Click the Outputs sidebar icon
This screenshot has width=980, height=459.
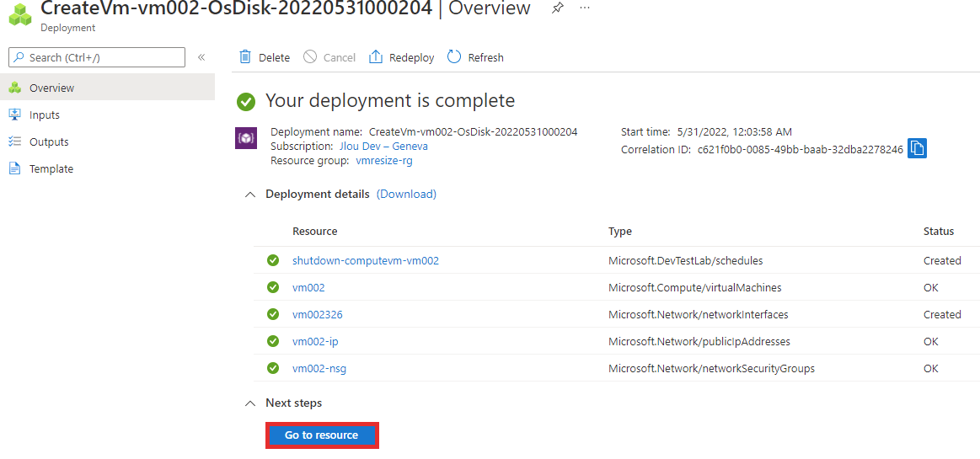[15, 141]
